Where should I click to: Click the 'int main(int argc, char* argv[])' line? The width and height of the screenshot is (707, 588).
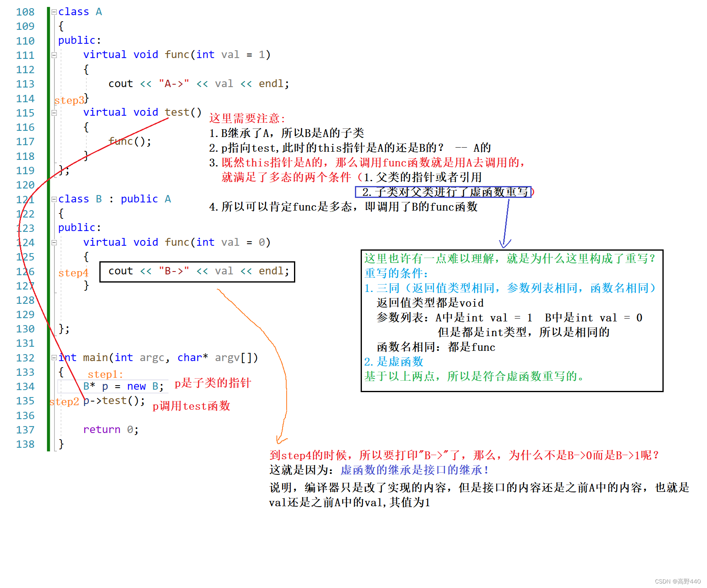pyautogui.click(x=158, y=358)
